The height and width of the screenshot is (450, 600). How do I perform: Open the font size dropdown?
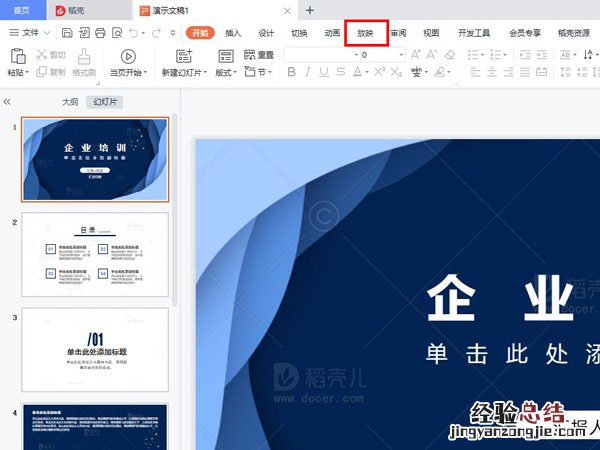401,55
